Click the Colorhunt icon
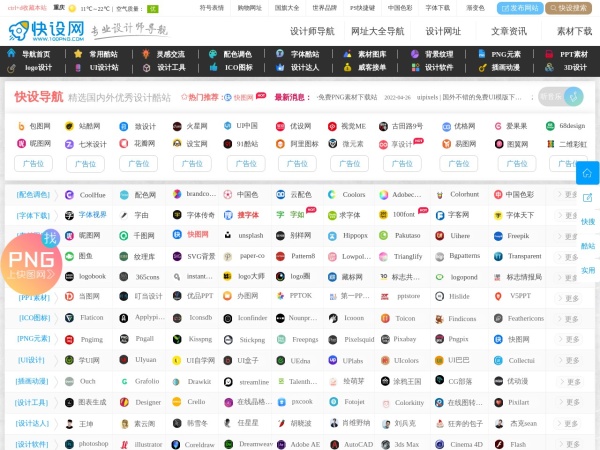Viewport: 600px width, 450px height. 440,195
